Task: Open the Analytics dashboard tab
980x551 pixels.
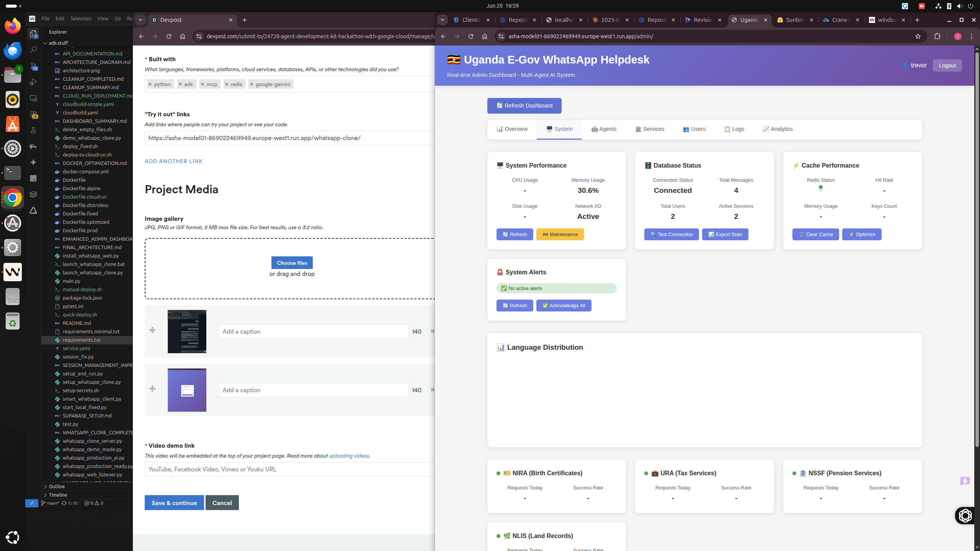Action: click(777, 129)
